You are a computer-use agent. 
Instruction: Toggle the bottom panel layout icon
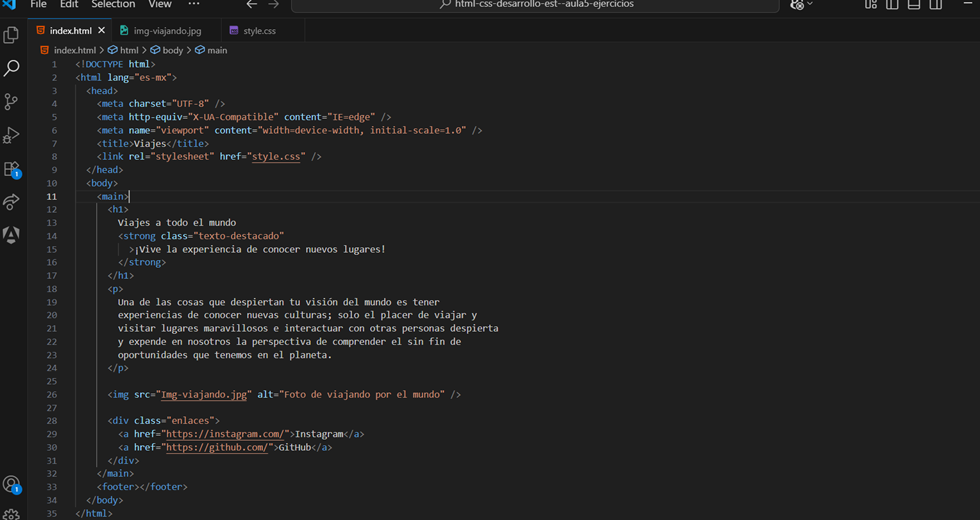click(x=914, y=4)
